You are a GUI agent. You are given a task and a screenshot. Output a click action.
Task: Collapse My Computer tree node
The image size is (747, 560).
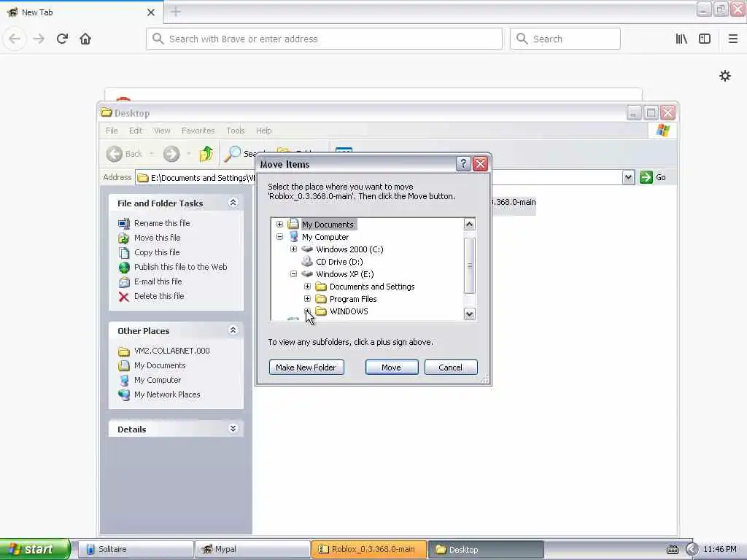point(279,237)
